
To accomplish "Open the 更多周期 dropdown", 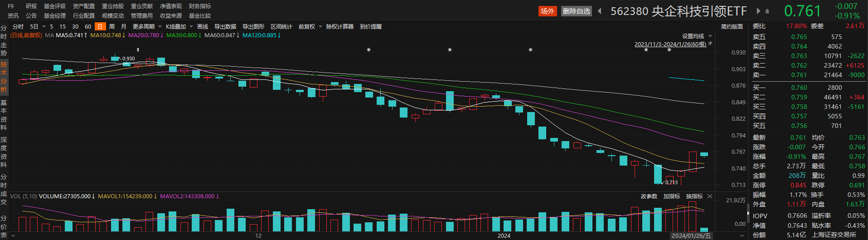I will [147, 27].
